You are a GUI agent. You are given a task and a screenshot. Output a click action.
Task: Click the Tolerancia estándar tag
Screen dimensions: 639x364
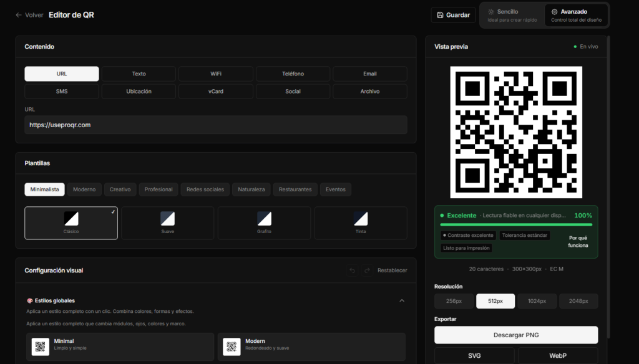[524, 236]
